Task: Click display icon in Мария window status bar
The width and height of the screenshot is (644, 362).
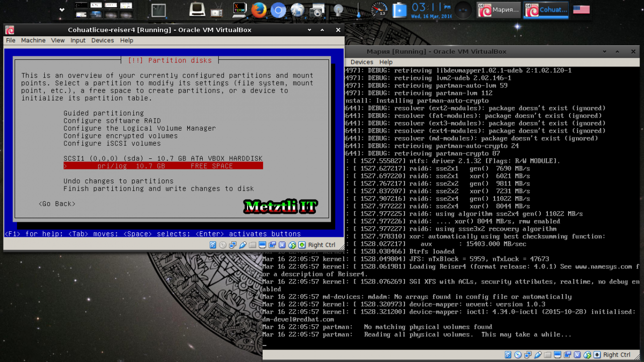Action: (x=557, y=354)
